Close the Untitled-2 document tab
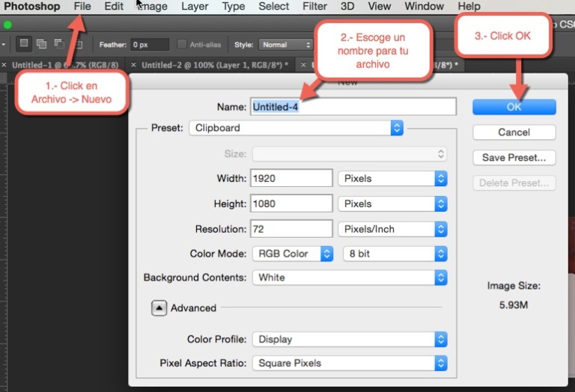This screenshot has height=392, width=575. point(134,65)
